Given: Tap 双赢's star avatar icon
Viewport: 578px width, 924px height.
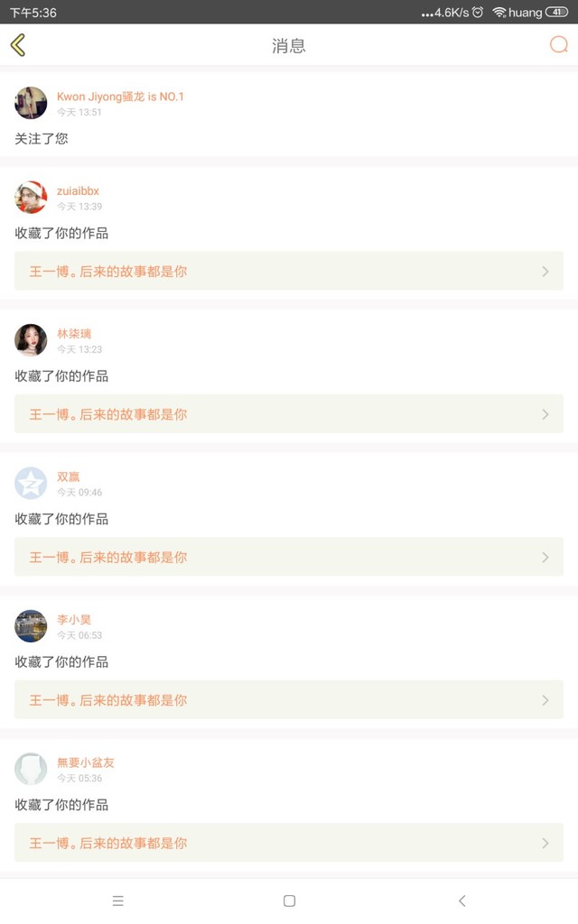Looking at the screenshot, I should 31,484.
